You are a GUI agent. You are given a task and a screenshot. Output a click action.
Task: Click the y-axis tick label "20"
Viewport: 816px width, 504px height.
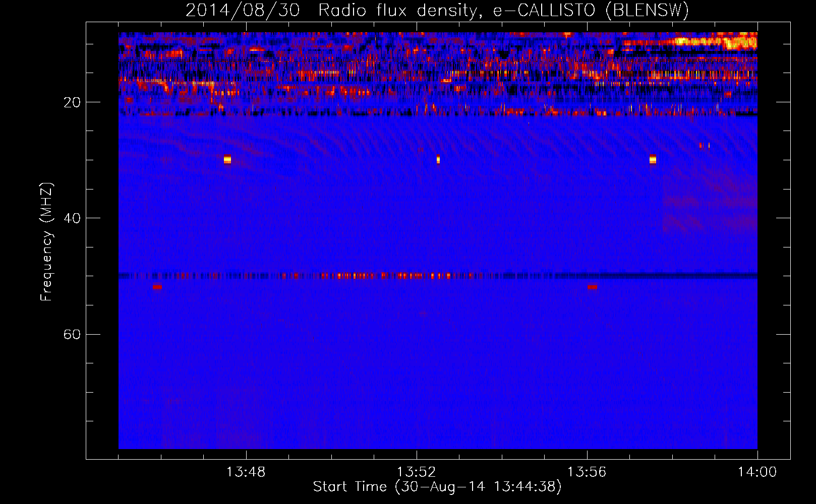point(72,102)
